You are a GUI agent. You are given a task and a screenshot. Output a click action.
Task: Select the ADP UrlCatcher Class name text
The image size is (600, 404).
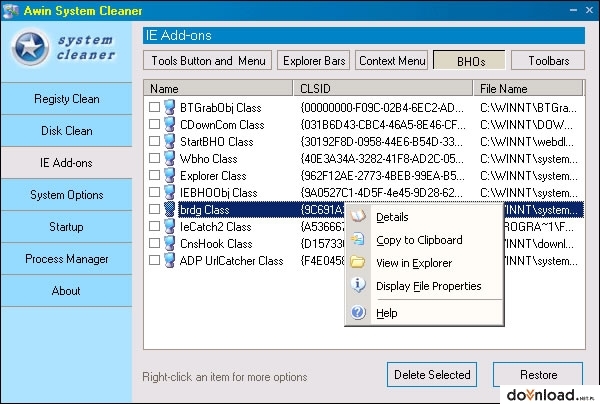pyautogui.click(x=232, y=261)
